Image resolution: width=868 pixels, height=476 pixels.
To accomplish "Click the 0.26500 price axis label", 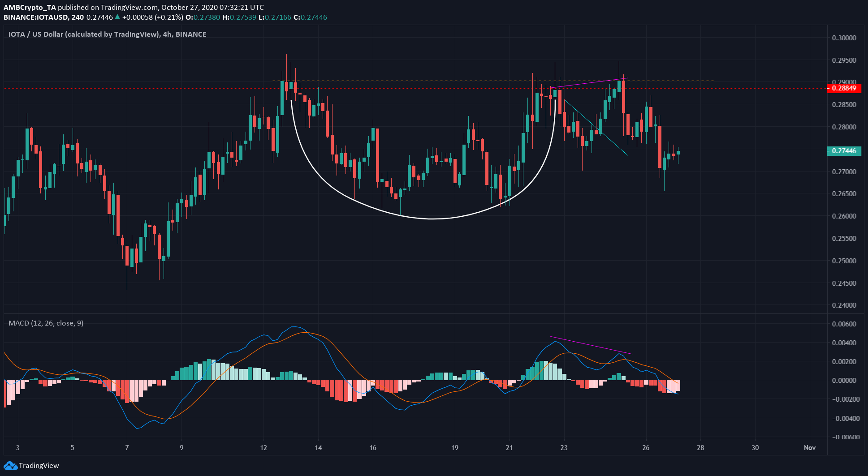I will point(844,194).
